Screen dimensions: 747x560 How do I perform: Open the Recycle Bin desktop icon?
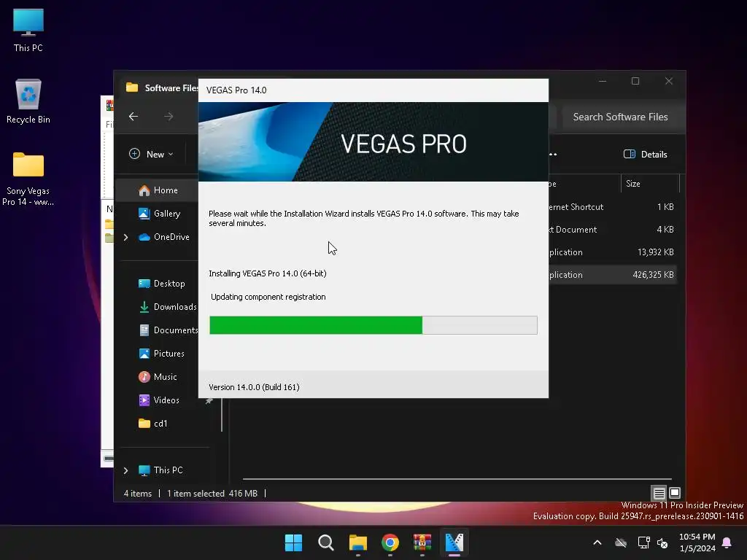(x=28, y=101)
